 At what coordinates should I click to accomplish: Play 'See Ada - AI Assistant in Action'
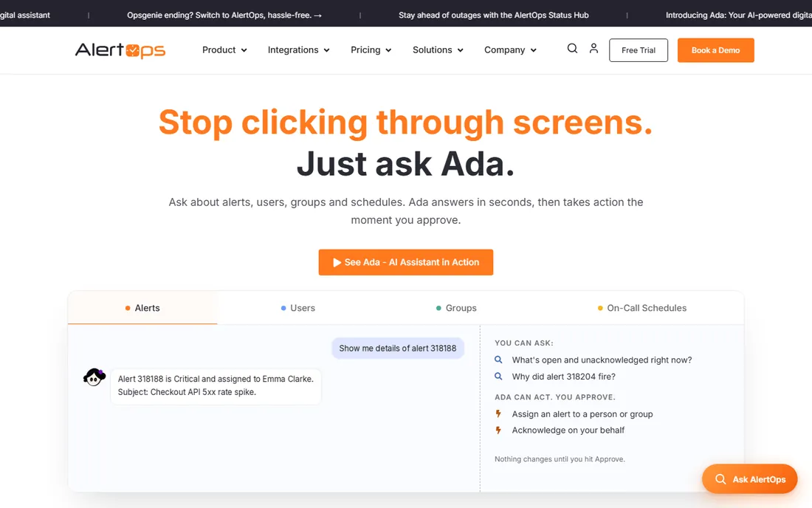pyautogui.click(x=406, y=263)
